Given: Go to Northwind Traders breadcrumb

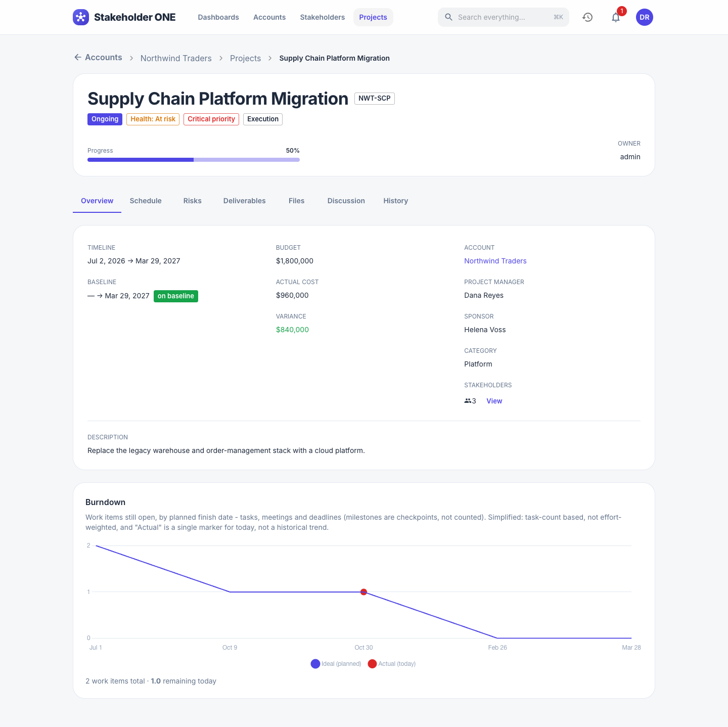Looking at the screenshot, I should click(176, 58).
